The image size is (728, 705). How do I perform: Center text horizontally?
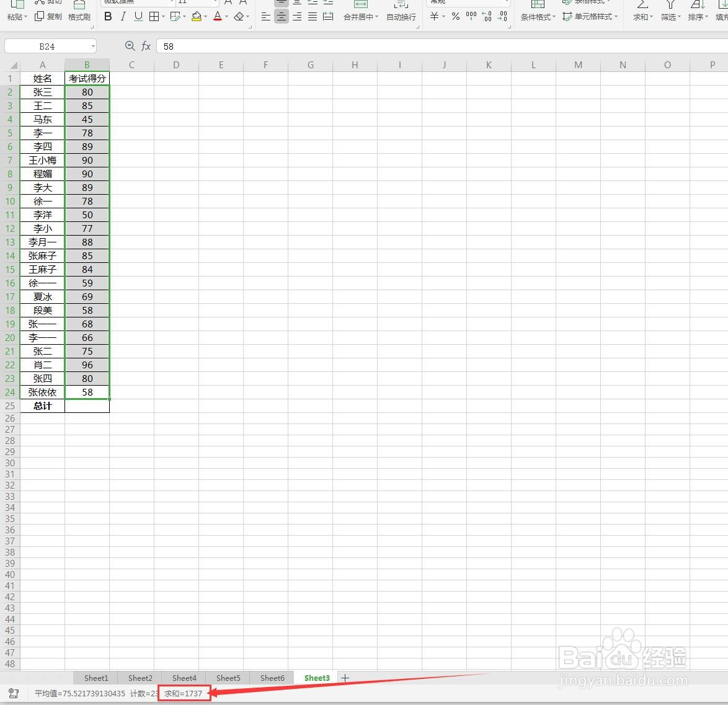click(282, 17)
